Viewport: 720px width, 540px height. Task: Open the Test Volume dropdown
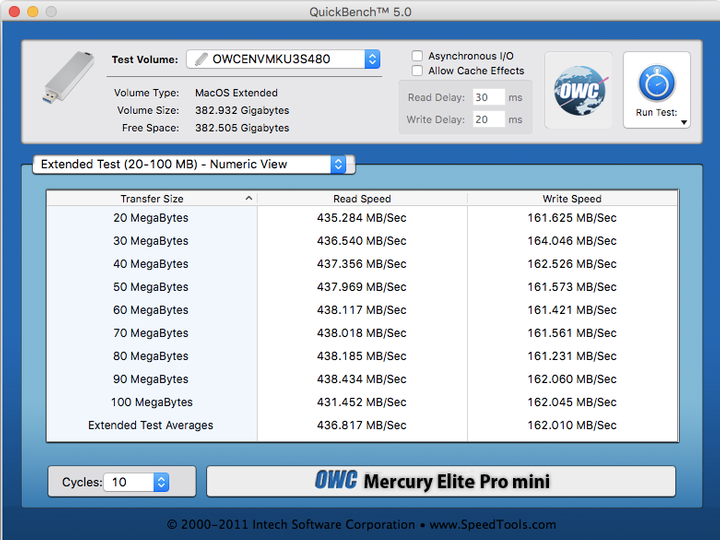tap(372, 59)
